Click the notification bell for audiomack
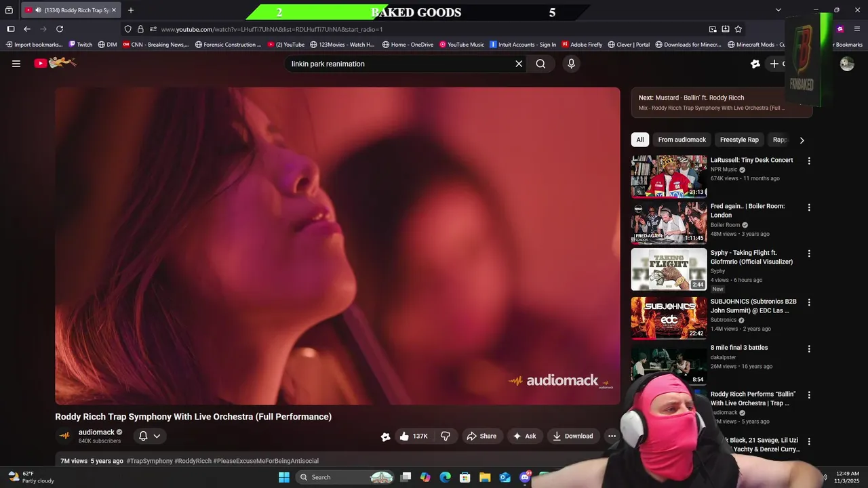This screenshot has height=488, width=868. (x=143, y=436)
